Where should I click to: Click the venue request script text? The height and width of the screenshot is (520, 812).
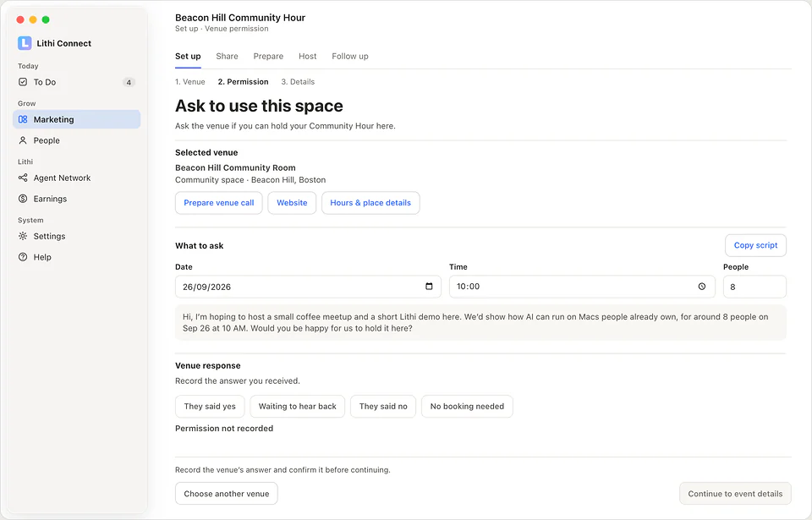[x=480, y=322]
